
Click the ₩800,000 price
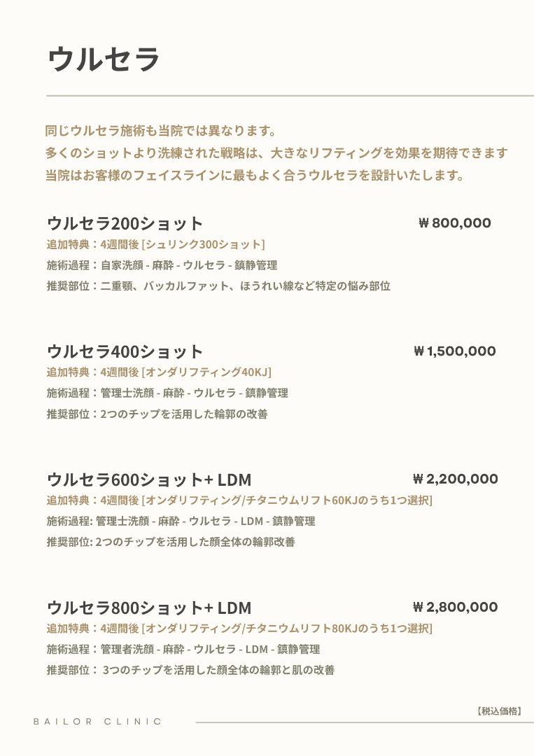click(x=454, y=223)
